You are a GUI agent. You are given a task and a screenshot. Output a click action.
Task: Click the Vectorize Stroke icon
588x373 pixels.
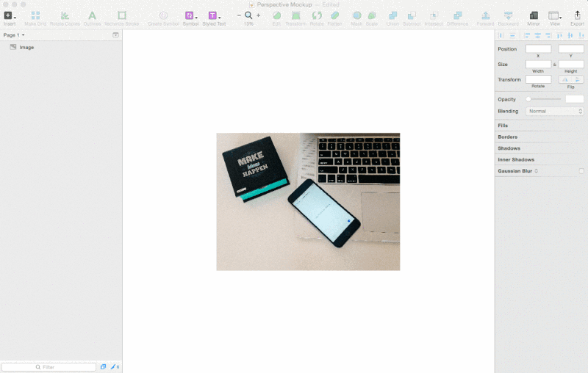(x=122, y=15)
